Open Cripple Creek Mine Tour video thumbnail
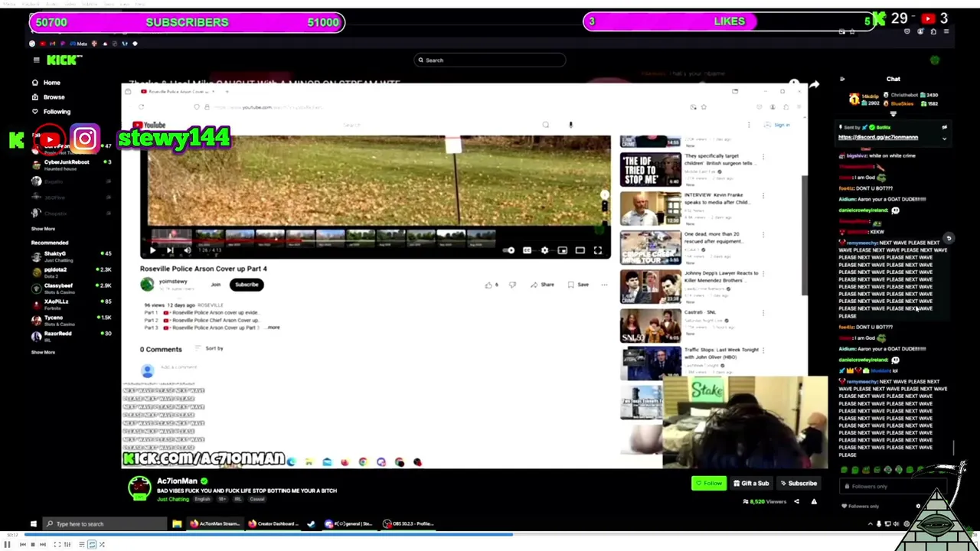The image size is (980, 551). coord(650,247)
